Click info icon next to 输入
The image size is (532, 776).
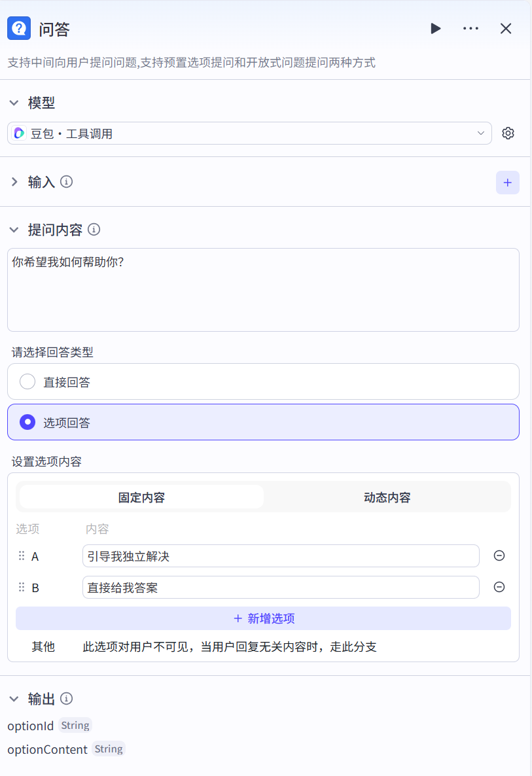click(x=66, y=182)
